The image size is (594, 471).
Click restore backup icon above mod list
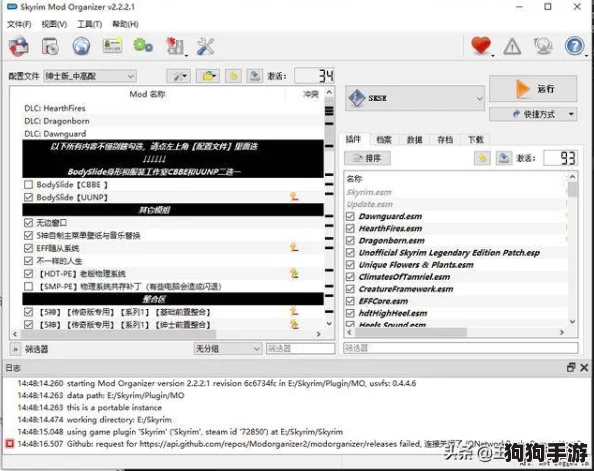pos(233,76)
